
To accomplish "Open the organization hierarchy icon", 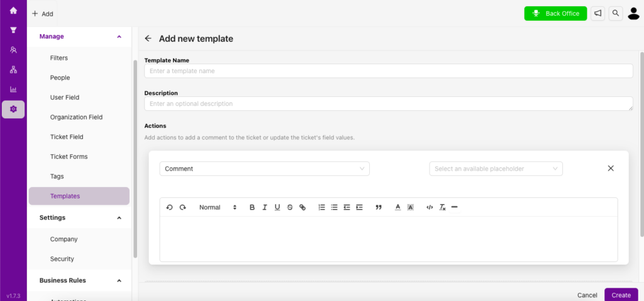I will [x=13, y=69].
